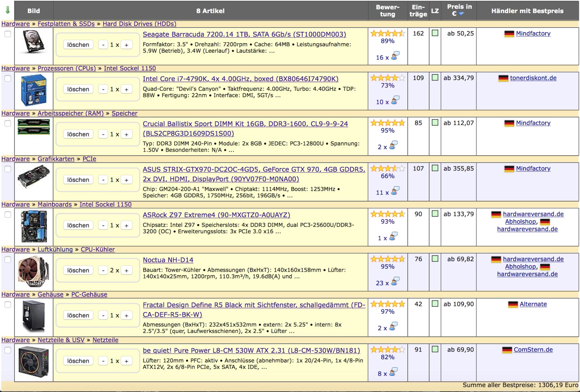
Task: Click green LZ availability square for Seagate
Action: pyautogui.click(x=435, y=33)
